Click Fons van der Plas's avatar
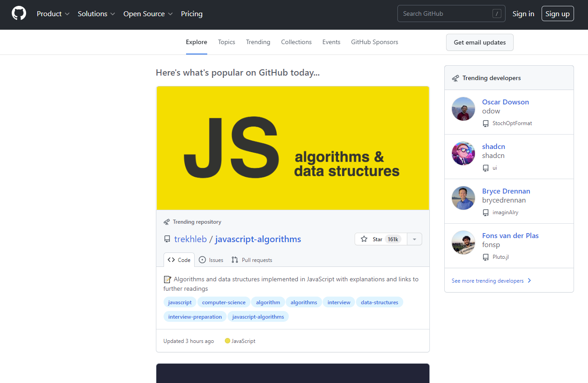 pos(464,243)
